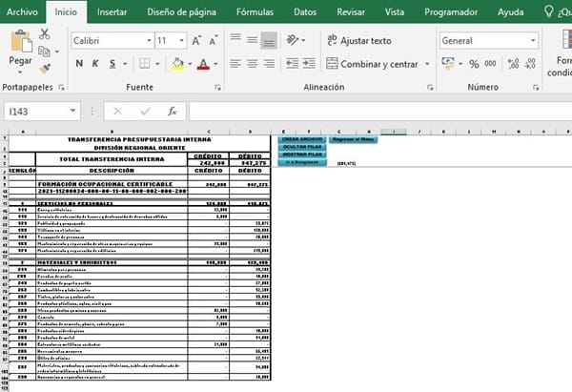Viewport: 572px width, 392px height.
Task: Toggle Bold (N) formatting
Action: [80, 64]
